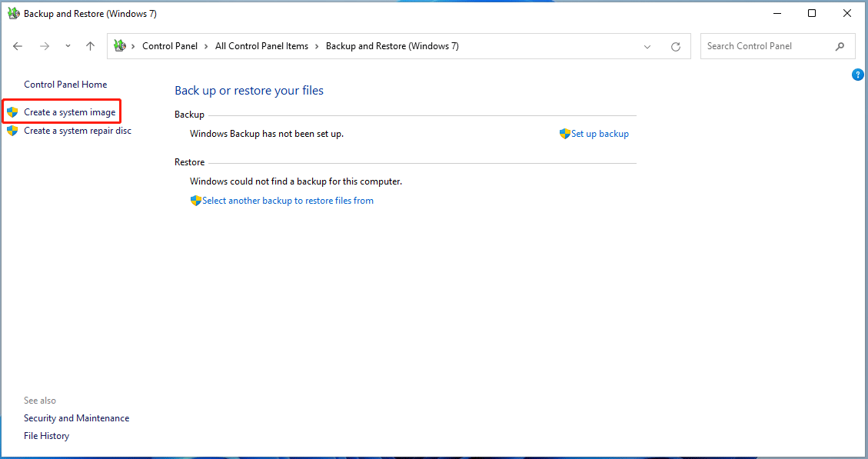This screenshot has height=459, width=868.
Task: Click the Backup and Restore window title bar icon
Action: point(13,13)
